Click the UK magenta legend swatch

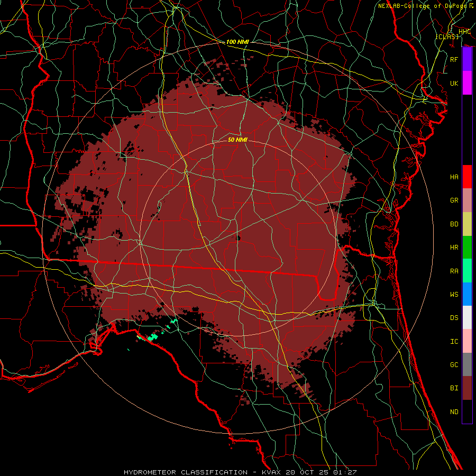point(467,83)
